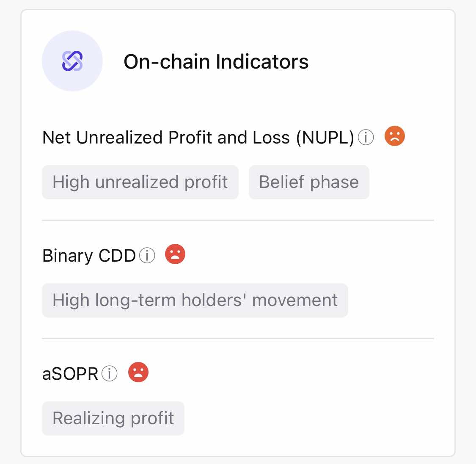
Task: Click the purple chain link icon
Action: [72, 61]
